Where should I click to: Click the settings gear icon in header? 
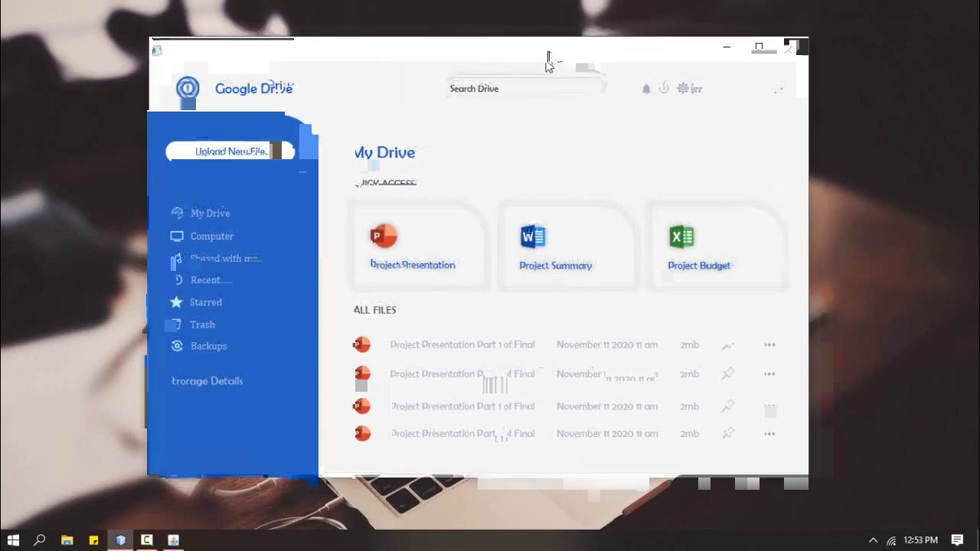[683, 89]
